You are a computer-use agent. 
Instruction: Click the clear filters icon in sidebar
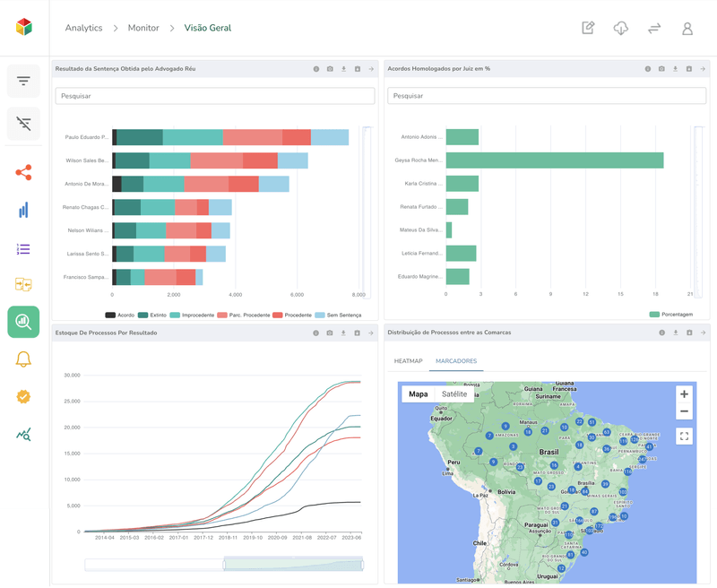click(23, 124)
